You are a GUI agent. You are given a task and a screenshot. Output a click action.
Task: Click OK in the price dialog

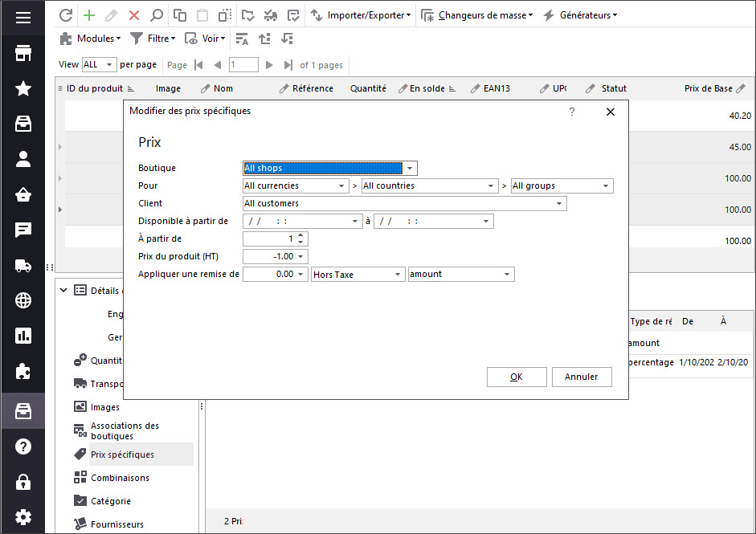click(517, 377)
